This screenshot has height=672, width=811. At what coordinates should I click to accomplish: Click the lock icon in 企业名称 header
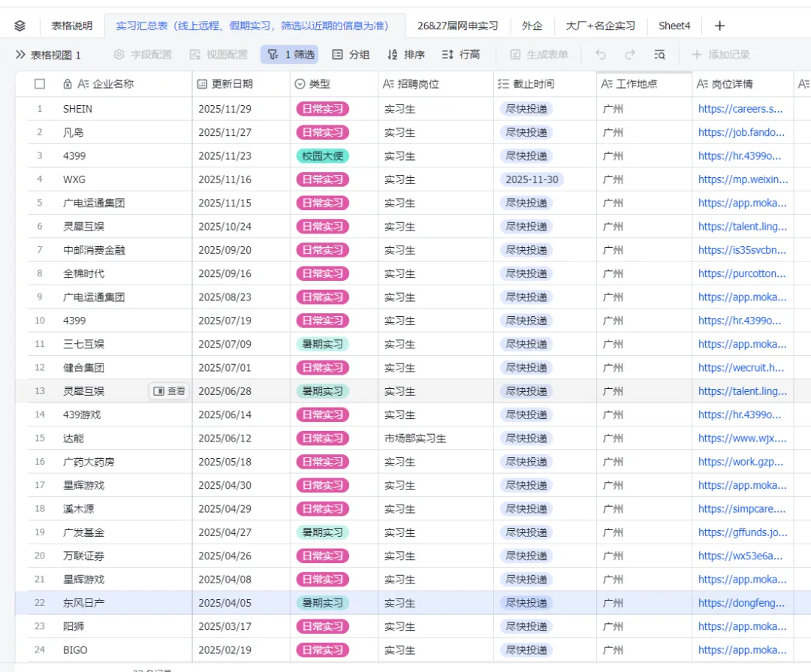68,84
